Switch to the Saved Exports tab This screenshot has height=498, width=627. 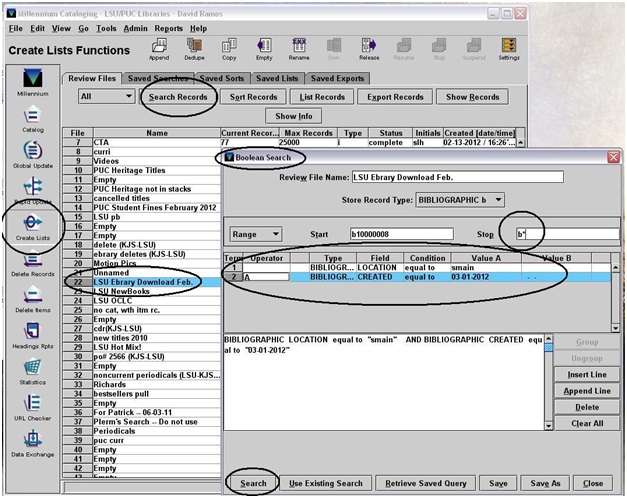tap(337, 78)
